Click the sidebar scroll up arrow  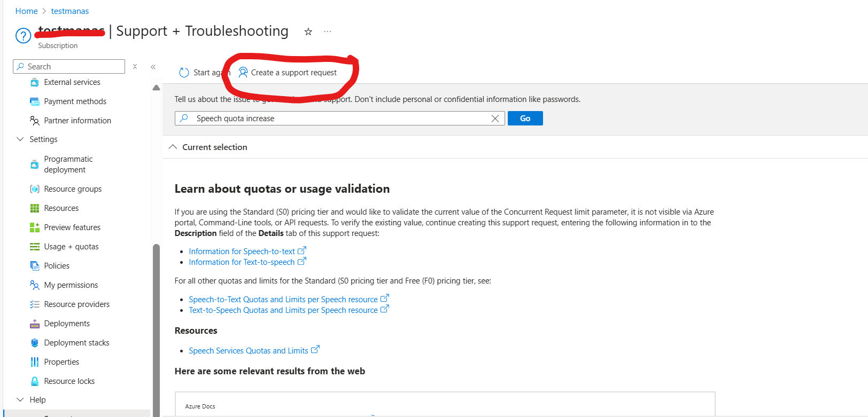156,88
